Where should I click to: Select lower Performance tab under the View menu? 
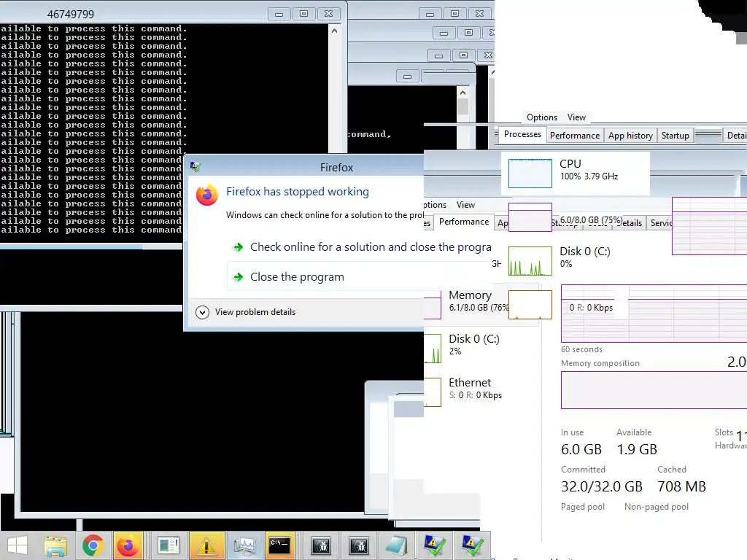point(463,222)
